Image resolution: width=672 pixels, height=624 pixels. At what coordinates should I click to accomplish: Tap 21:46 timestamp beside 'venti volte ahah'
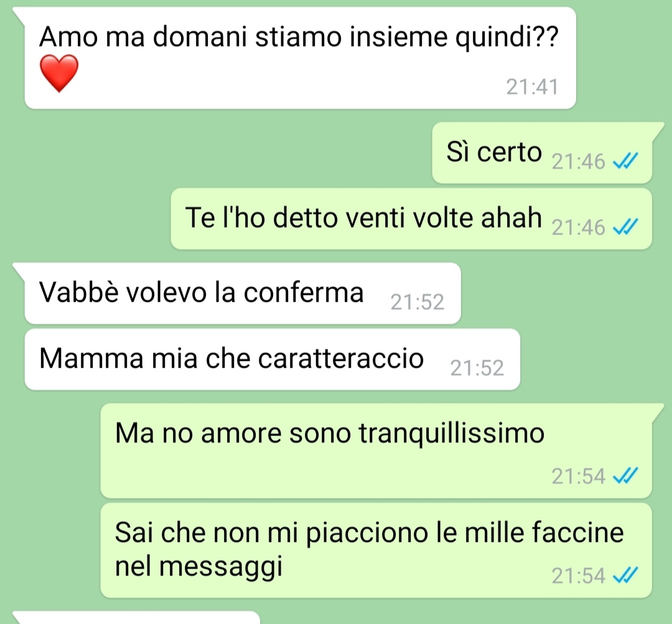578,228
